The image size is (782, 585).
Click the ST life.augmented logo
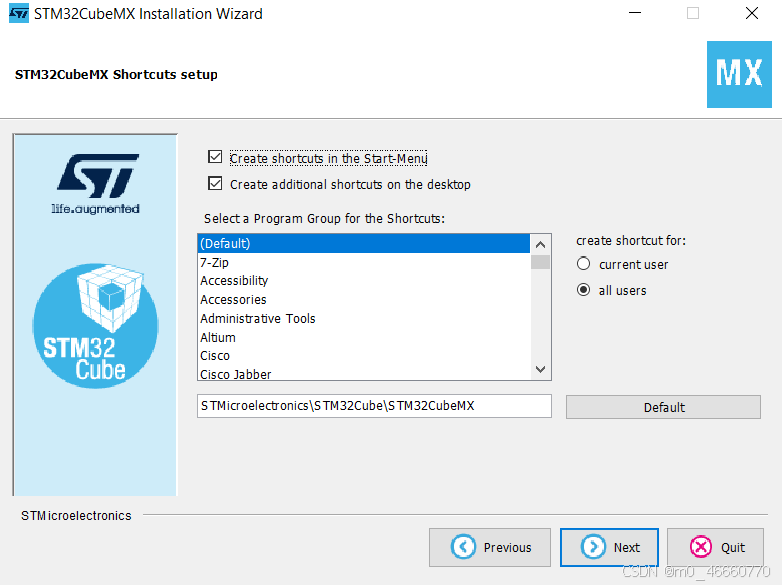[95, 184]
